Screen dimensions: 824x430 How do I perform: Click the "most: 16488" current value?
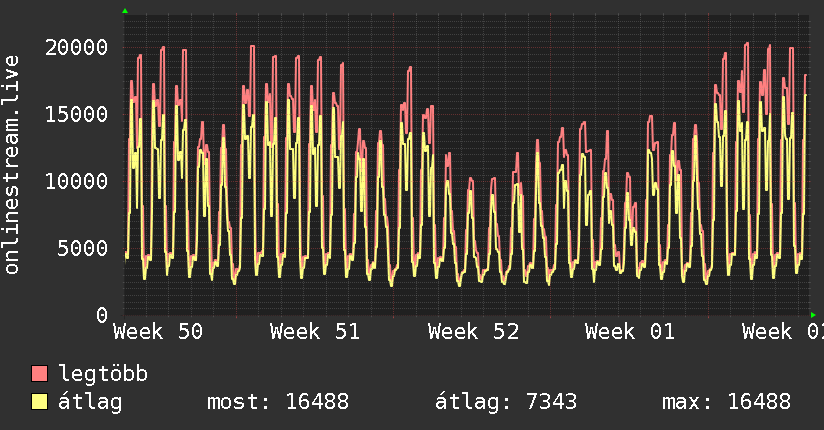[x=277, y=402]
